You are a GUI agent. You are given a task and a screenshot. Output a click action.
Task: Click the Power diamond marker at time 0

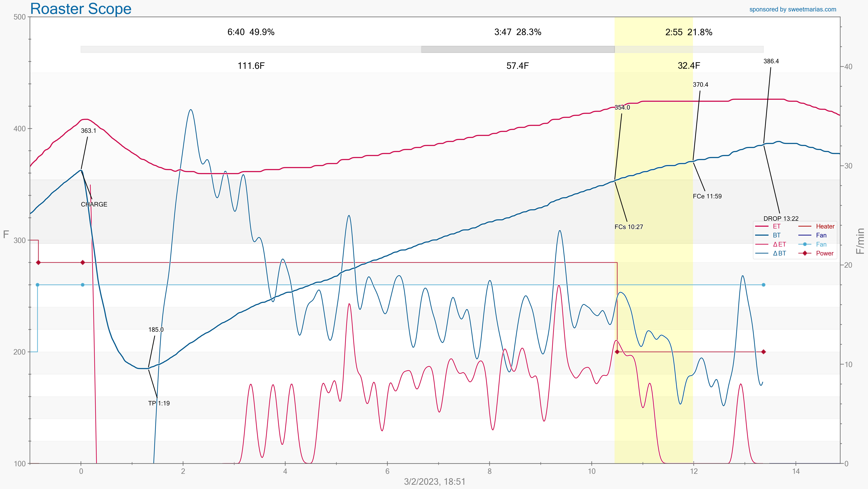(83, 262)
